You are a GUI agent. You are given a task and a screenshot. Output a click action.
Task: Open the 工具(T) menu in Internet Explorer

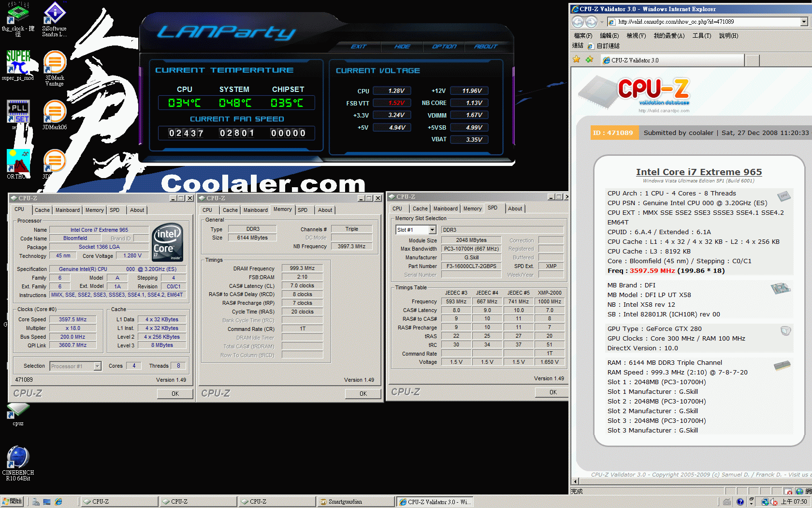(701, 36)
